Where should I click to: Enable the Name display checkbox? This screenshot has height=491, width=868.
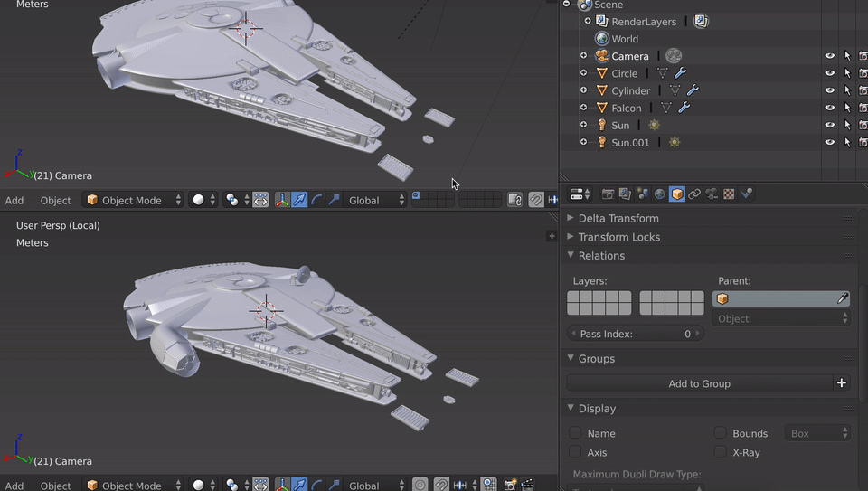pyautogui.click(x=575, y=434)
